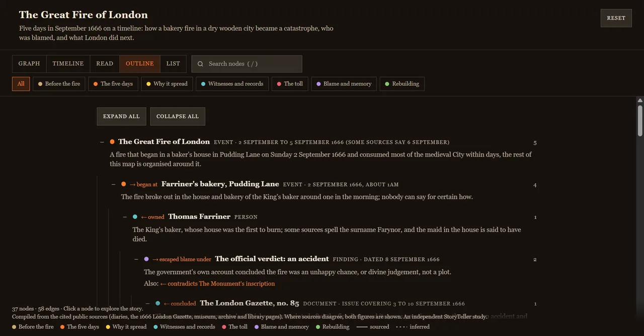Click the orange dot beside Farriner's bakery
This screenshot has height=336, width=644.
pos(124,184)
